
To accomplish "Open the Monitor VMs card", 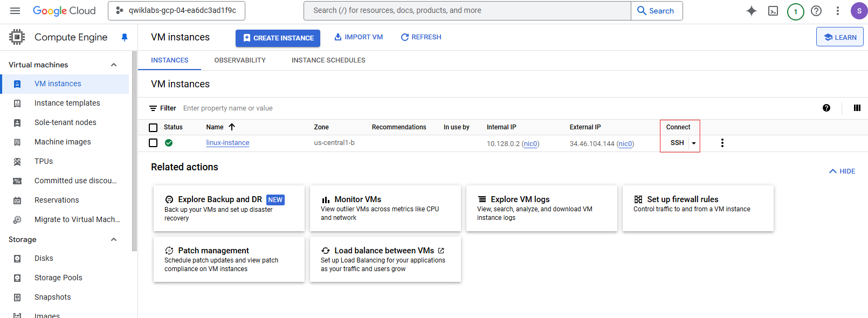I will 385,209.
